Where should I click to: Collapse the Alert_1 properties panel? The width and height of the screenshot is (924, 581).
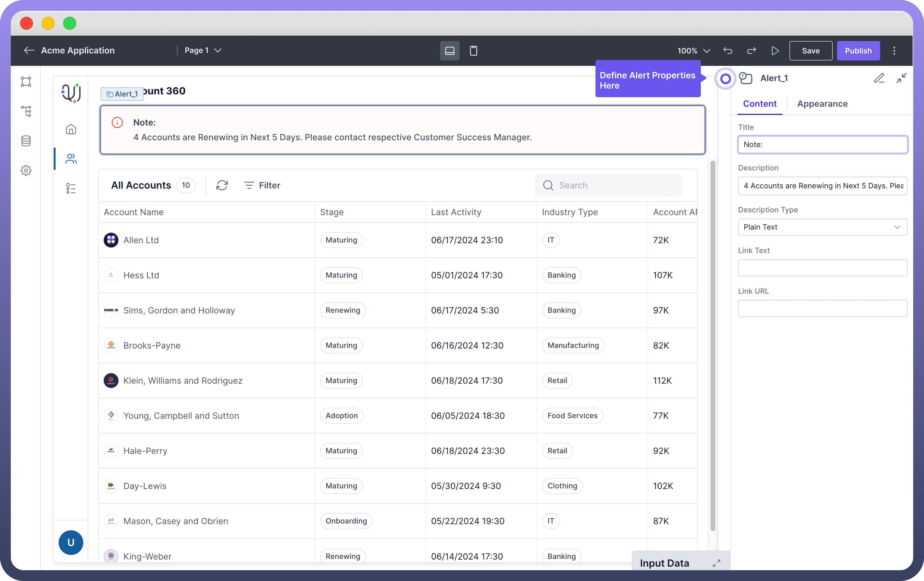[901, 78]
